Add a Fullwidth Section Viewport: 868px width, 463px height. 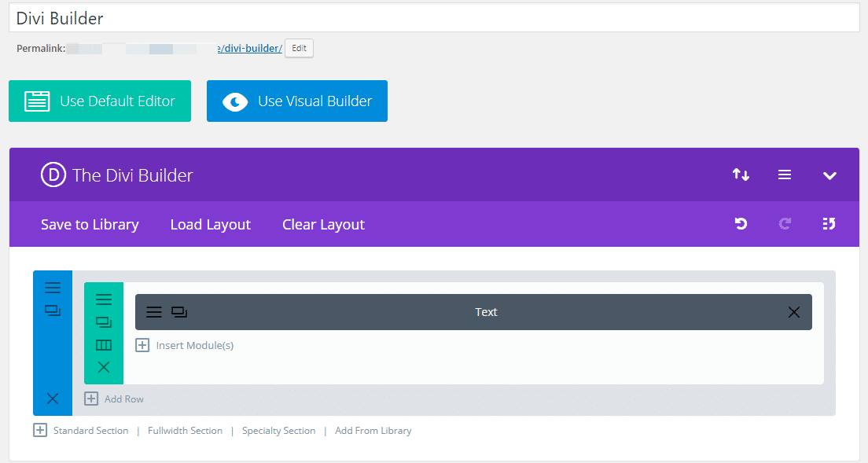(185, 430)
